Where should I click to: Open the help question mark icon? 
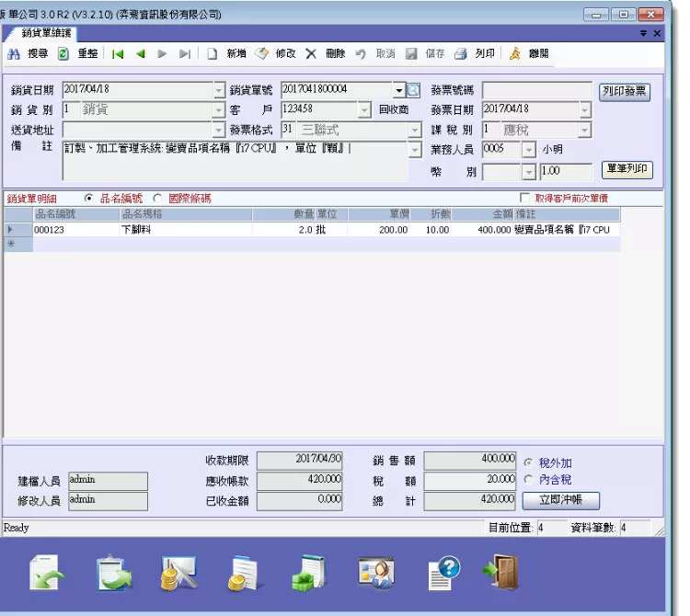(x=443, y=574)
